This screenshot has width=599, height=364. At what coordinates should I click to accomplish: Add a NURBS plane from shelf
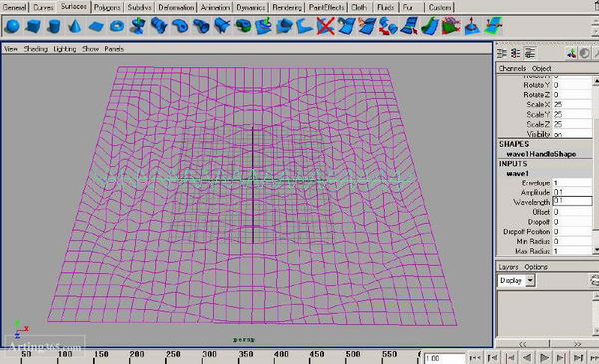click(96, 26)
